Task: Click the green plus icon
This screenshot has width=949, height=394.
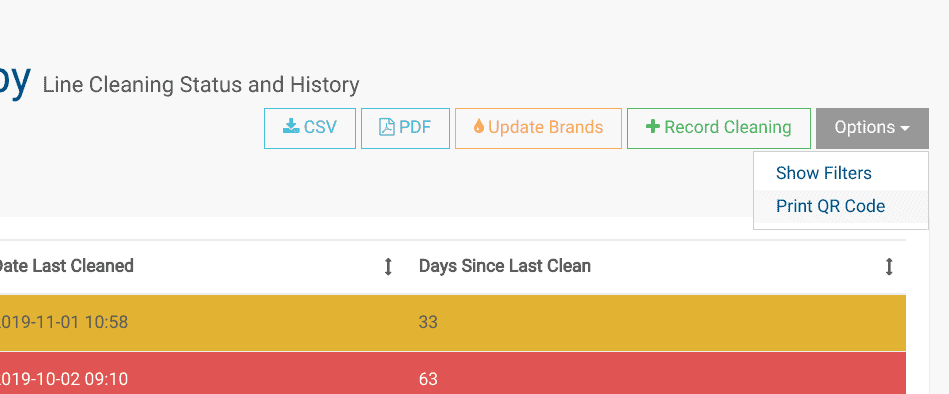Action: pyautogui.click(x=652, y=126)
